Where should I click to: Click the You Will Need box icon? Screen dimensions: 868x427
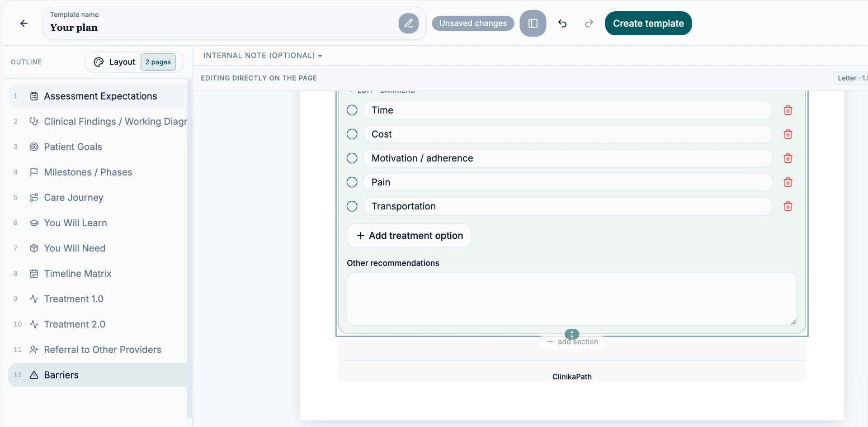coord(34,248)
